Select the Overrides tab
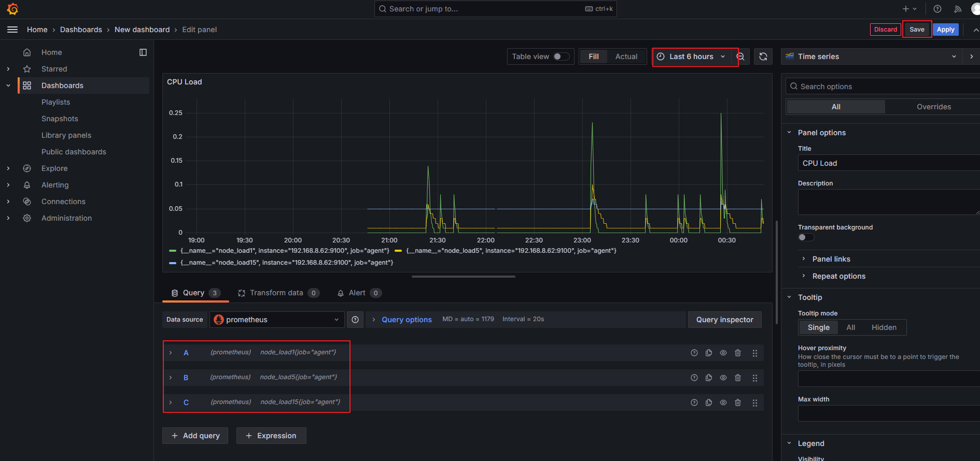The height and width of the screenshot is (461, 980). click(x=933, y=107)
